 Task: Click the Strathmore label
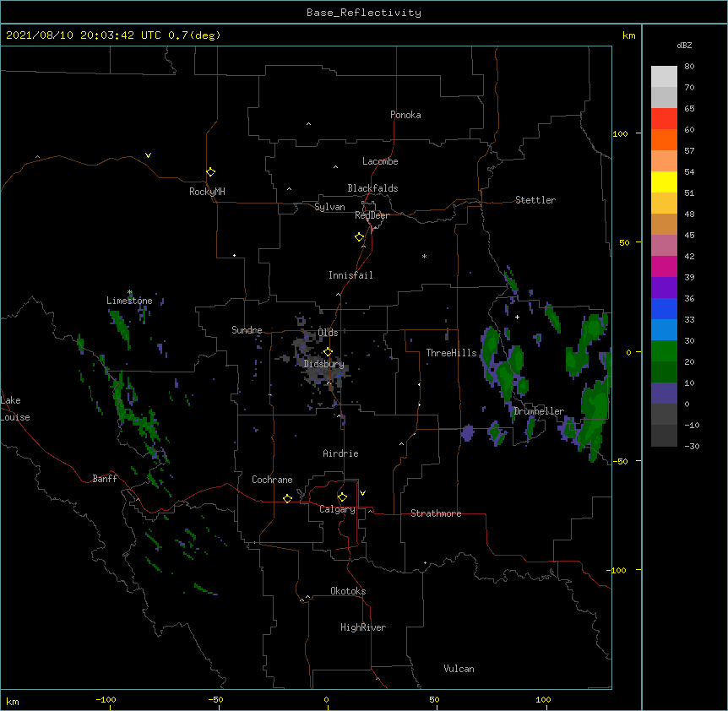(436, 513)
